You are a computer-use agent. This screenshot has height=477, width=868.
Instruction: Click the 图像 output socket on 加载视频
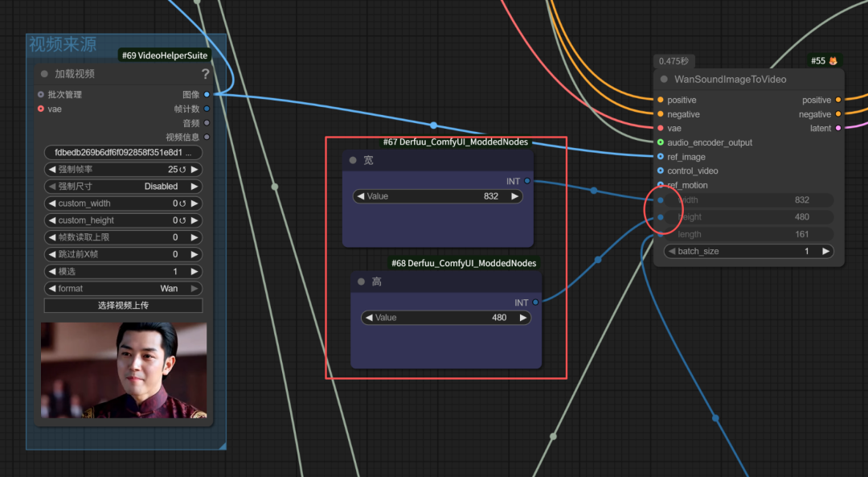click(207, 95)
